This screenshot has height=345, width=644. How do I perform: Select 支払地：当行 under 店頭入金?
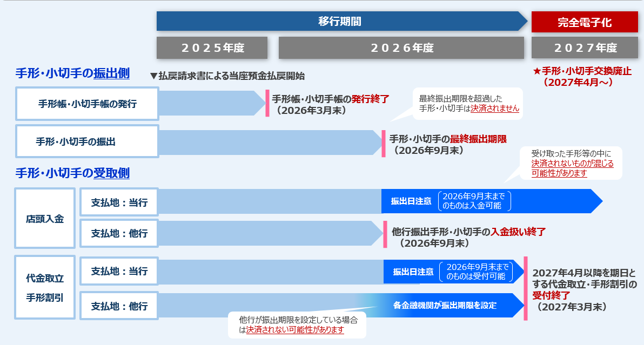pos(119,202)
